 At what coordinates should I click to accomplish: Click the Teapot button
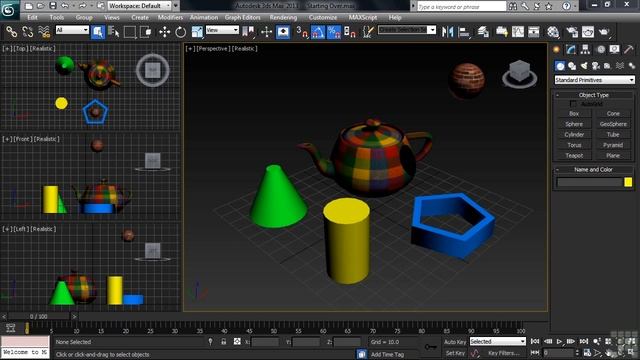coord(574,156)
